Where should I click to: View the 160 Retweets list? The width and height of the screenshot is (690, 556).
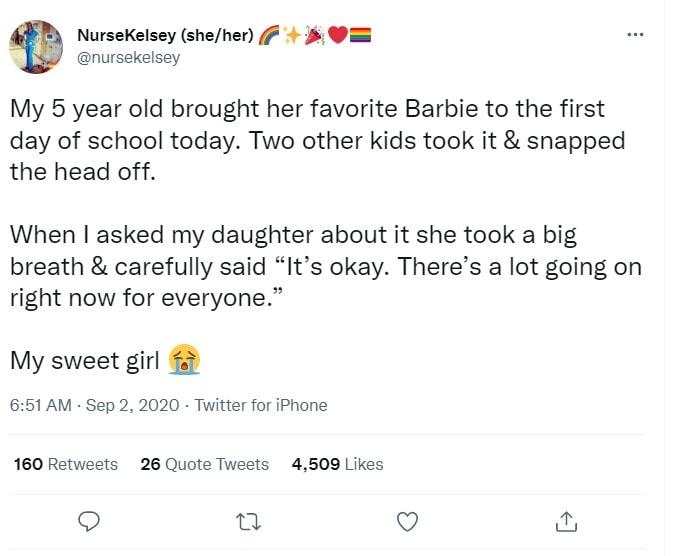pos(66,464)
